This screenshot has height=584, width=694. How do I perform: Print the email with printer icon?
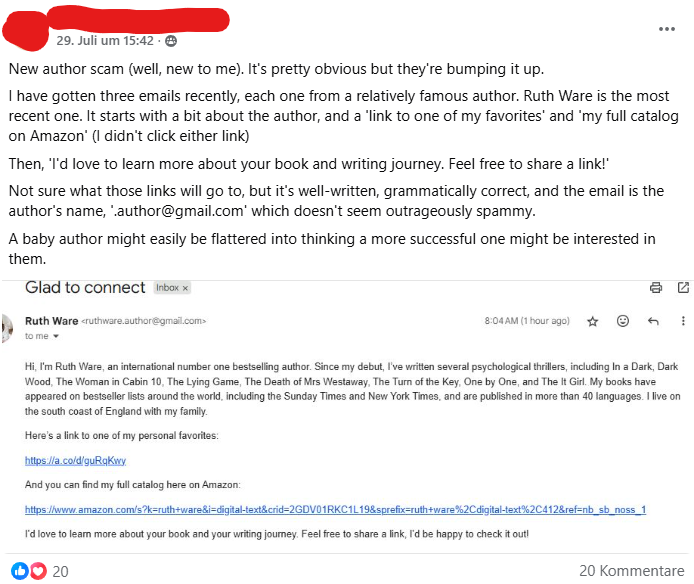656,288
